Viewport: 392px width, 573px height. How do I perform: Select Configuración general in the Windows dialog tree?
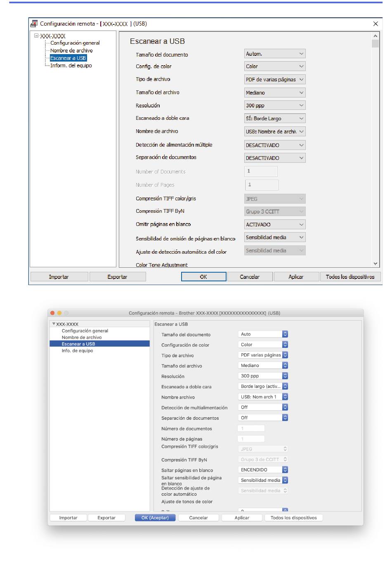(75, 43)
